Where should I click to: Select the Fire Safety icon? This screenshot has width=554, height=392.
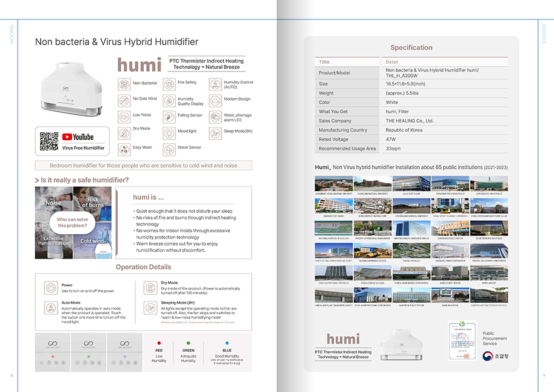click(x=169, y=83)
